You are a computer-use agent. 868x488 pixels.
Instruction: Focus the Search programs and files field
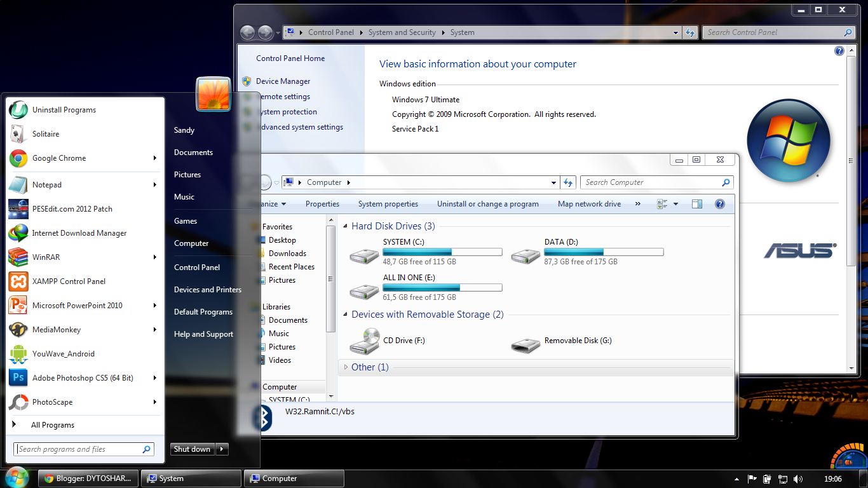84,449
